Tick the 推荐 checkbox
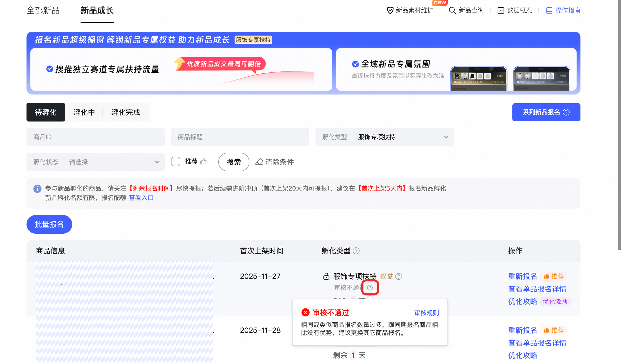The width and height of the screenshot is (621, 364). [x=176, y=161]
